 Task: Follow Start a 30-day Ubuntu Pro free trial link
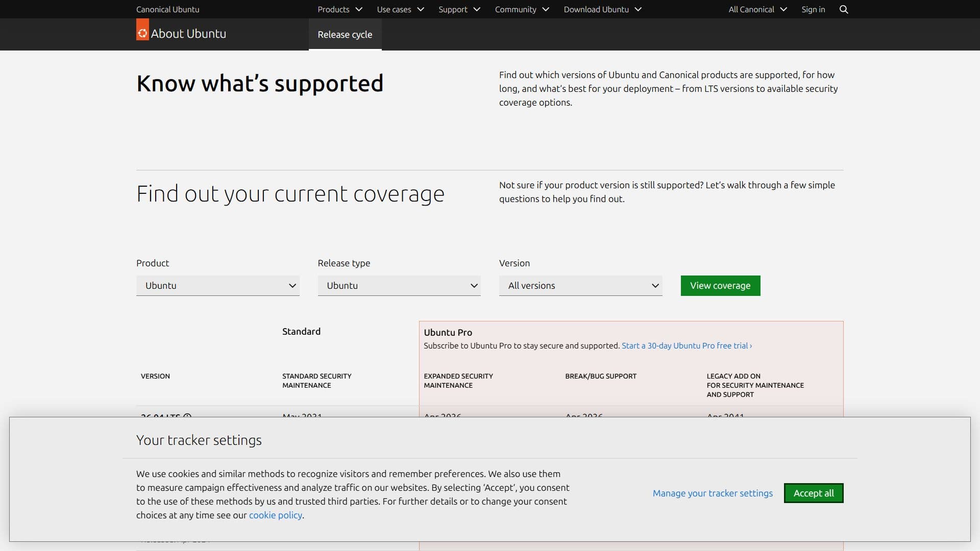pyautogui.click(x=687, y=345)
